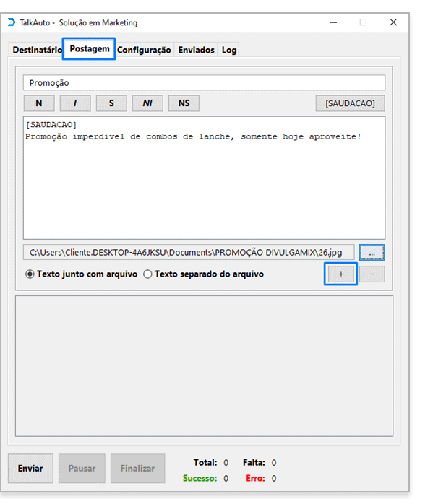Apply strikethrough with S button
This screenshot has width=433, height=504.
pyautogui.click(x=111, y=103)
